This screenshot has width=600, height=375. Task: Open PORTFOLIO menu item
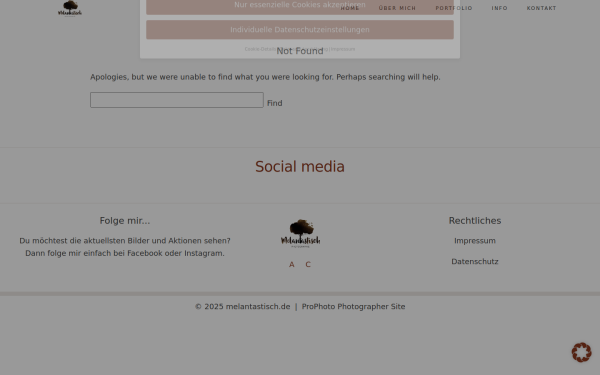point(454,8)
